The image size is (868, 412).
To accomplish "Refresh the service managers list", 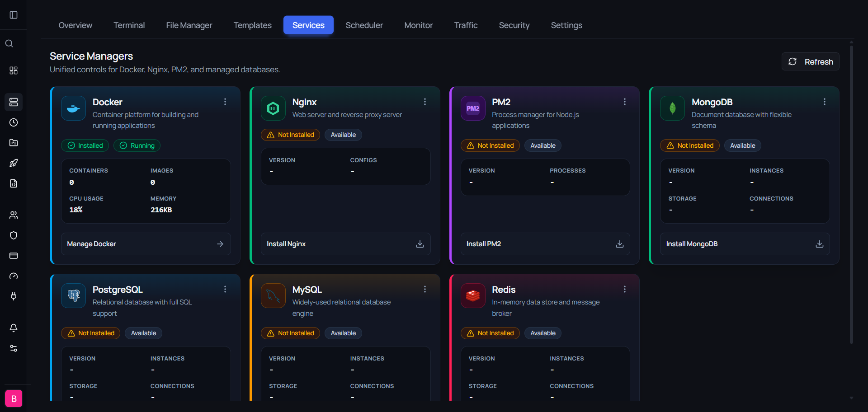I will point(811,61).
